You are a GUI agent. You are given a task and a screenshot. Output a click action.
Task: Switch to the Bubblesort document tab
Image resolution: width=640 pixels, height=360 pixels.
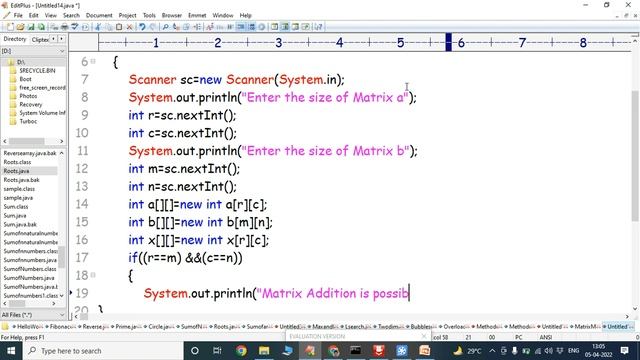pyautogui.click(x=422, y=327)
